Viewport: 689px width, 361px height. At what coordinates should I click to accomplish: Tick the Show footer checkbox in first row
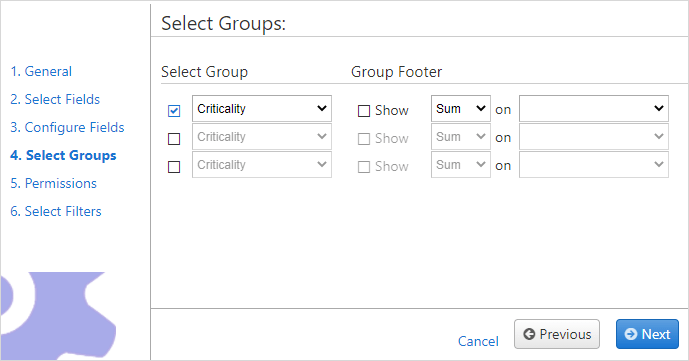pos(364,111)
